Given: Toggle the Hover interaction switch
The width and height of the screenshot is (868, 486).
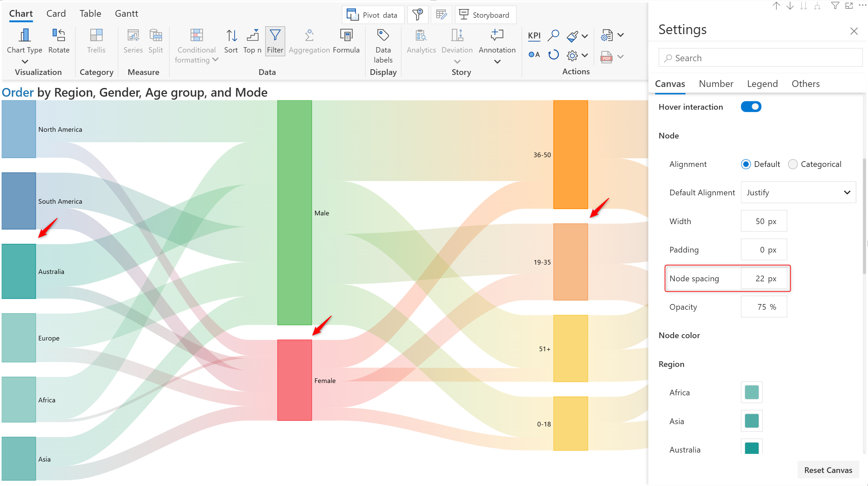Looking at the screenshot, I should click(x=751, y=107).
